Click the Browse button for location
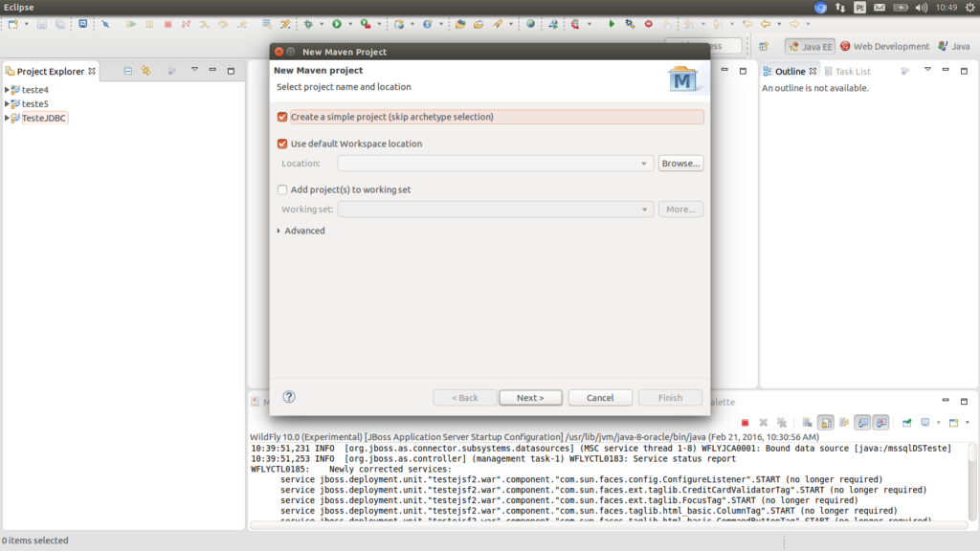980x551 pixels. 679,163
